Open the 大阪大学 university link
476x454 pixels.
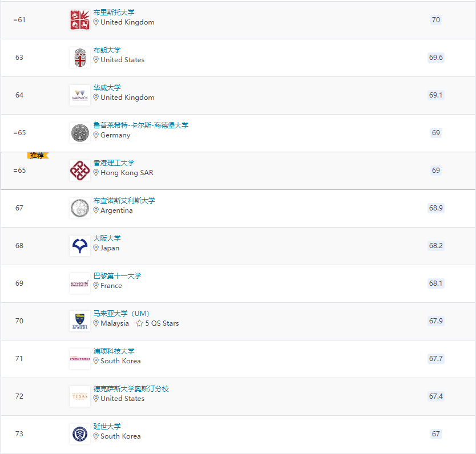107,238
